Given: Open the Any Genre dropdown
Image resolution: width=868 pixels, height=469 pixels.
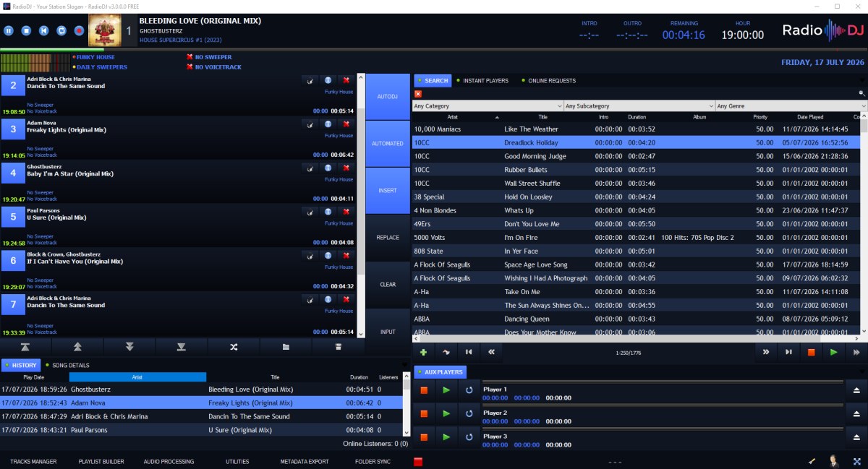Looking at the screenshot, I should 791,106.
